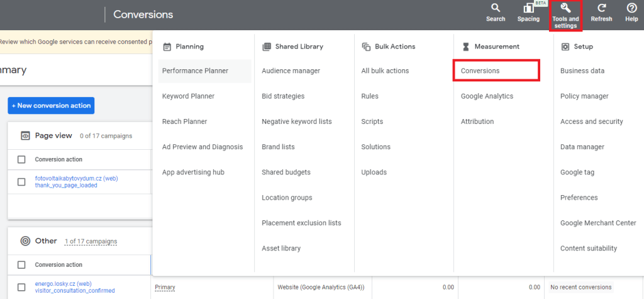Image resolution: width=644 pixels, height=299 pixels.
Task: Select all Other conversion actions checkbox
Action: [x=21, y=265]
